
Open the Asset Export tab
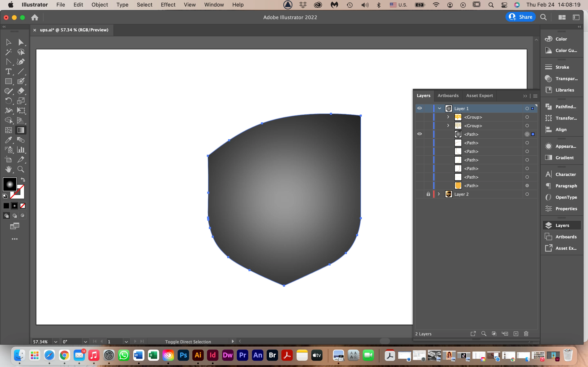[479, 96]
